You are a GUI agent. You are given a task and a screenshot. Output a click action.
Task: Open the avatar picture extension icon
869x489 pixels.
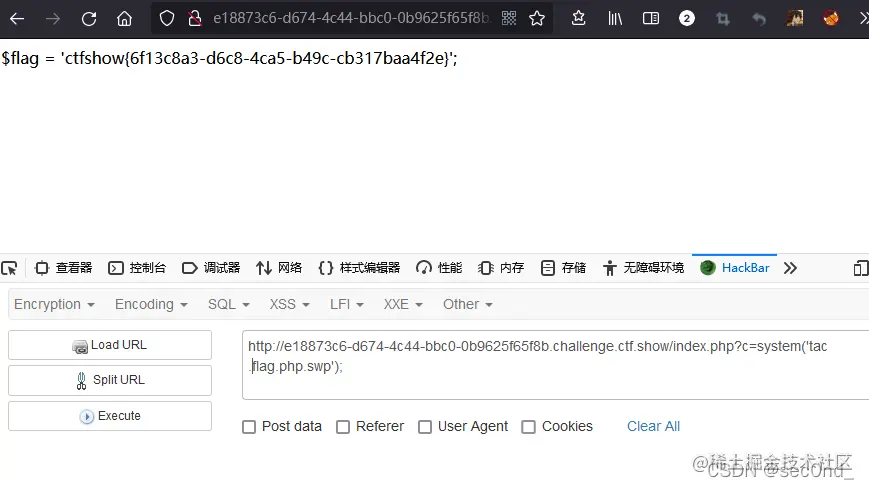point(795,18)
